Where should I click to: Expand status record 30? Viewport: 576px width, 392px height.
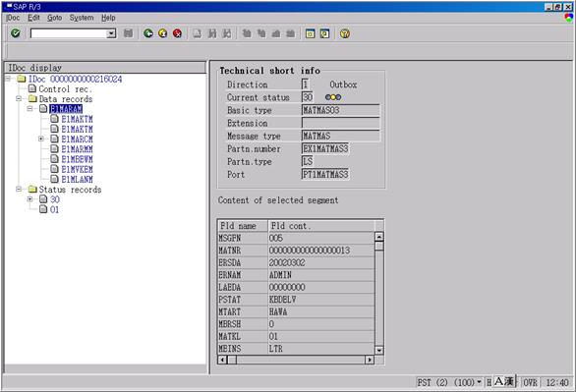(x=29, y=198)
